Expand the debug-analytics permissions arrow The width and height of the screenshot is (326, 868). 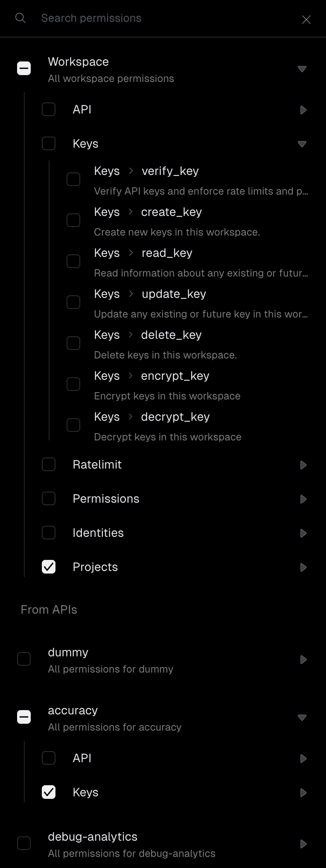(x=303, y=844)
